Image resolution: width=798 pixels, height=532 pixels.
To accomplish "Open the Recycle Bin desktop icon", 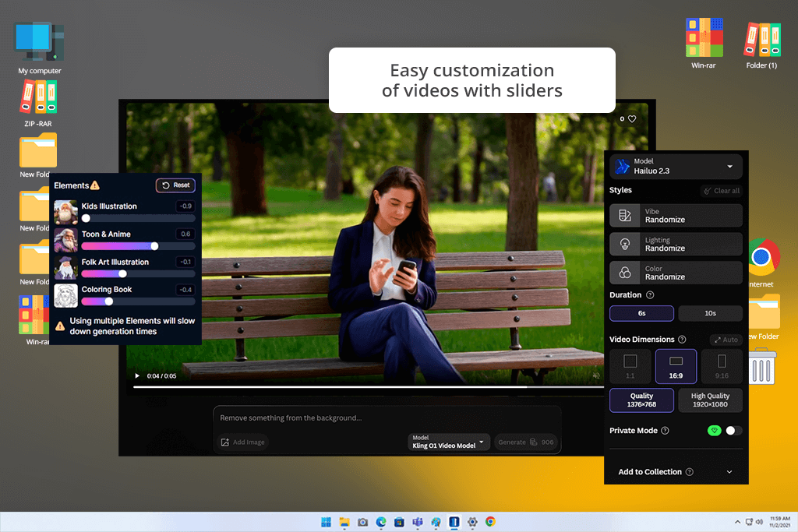I will pos(762,365).
